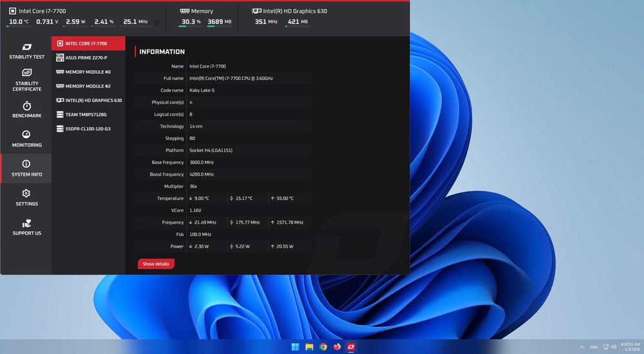This screenshot has height=354, width=644.
Task: Click the Full name value with 3.60GHz
Action: [x=231, y=78]
